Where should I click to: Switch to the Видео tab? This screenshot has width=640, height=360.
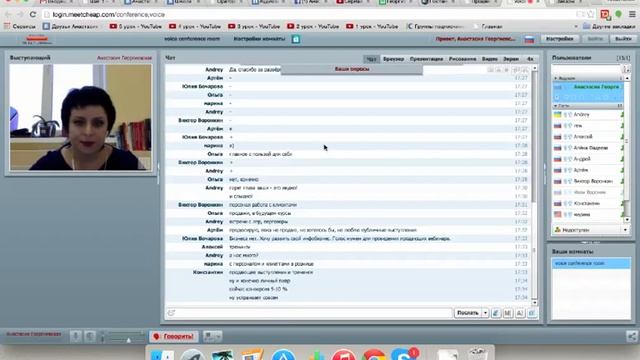point(489,59)
